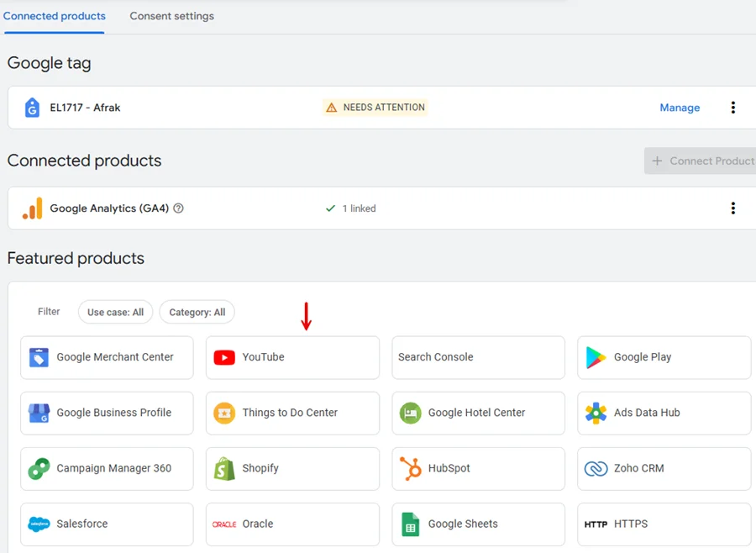Click the Things to Do Center ticket icon
Screen dimensions: 756x553
coord(224,413)
